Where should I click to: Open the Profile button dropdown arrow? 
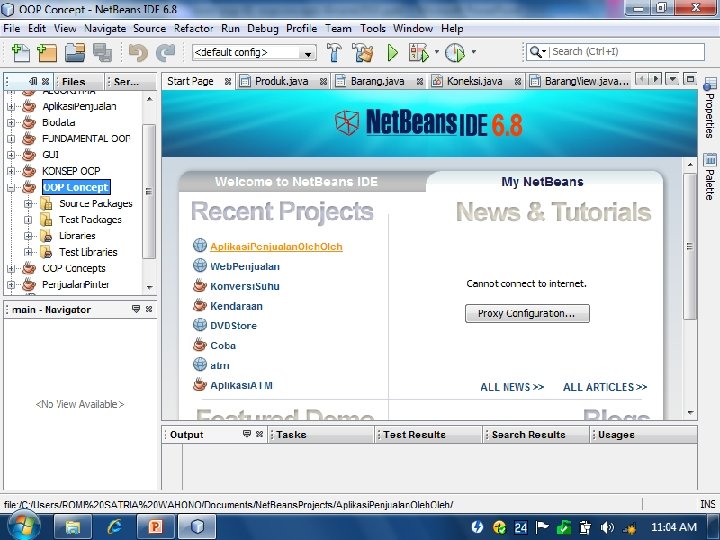[x=473, y=52]
